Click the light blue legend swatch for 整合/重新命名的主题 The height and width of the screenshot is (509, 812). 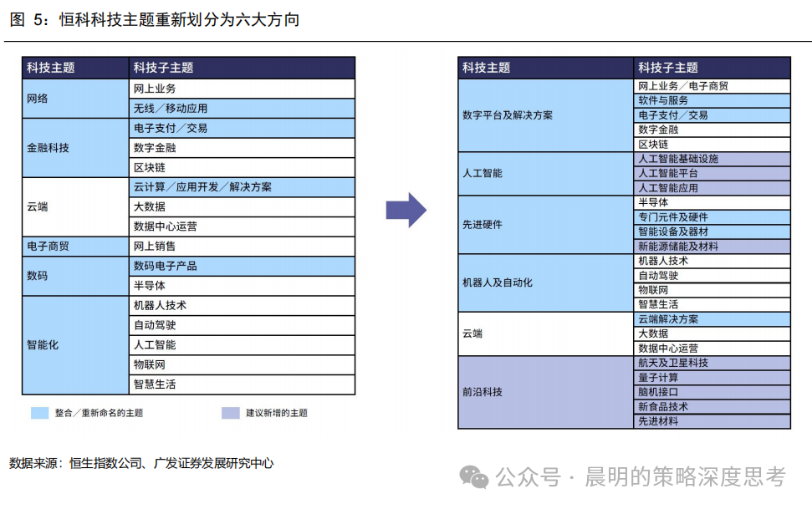tap(40, 413)
